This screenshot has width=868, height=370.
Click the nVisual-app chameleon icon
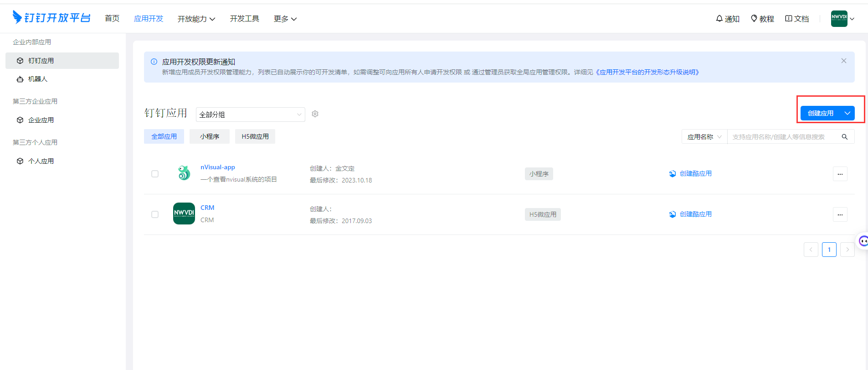coord(184,173)
